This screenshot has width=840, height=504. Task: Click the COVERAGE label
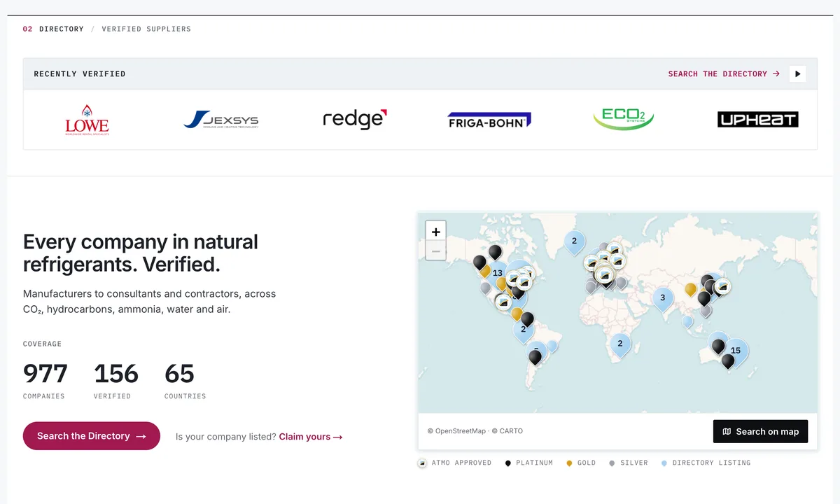(x=42, y=344)
